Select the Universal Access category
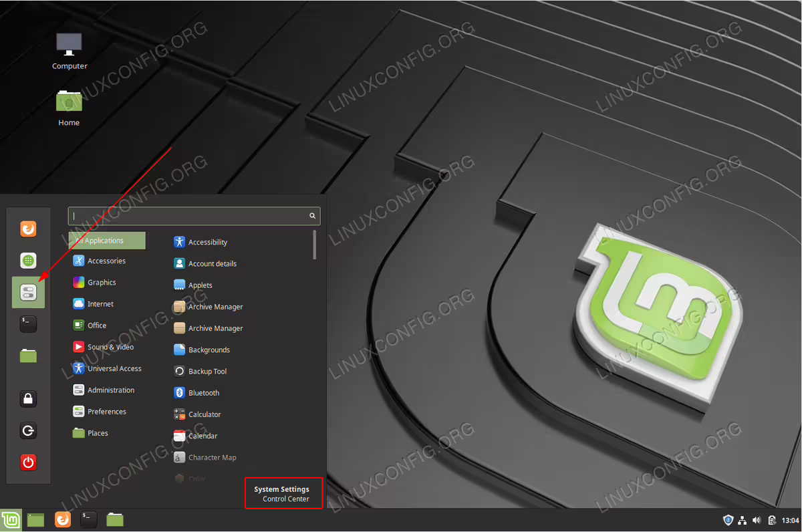Screen dimensions: 802x532 [107, 369]
